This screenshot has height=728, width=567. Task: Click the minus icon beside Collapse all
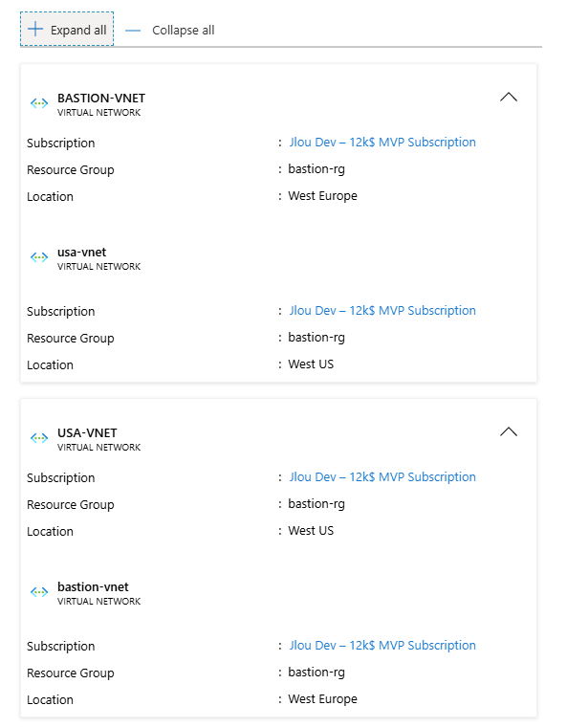coord(133,31)
